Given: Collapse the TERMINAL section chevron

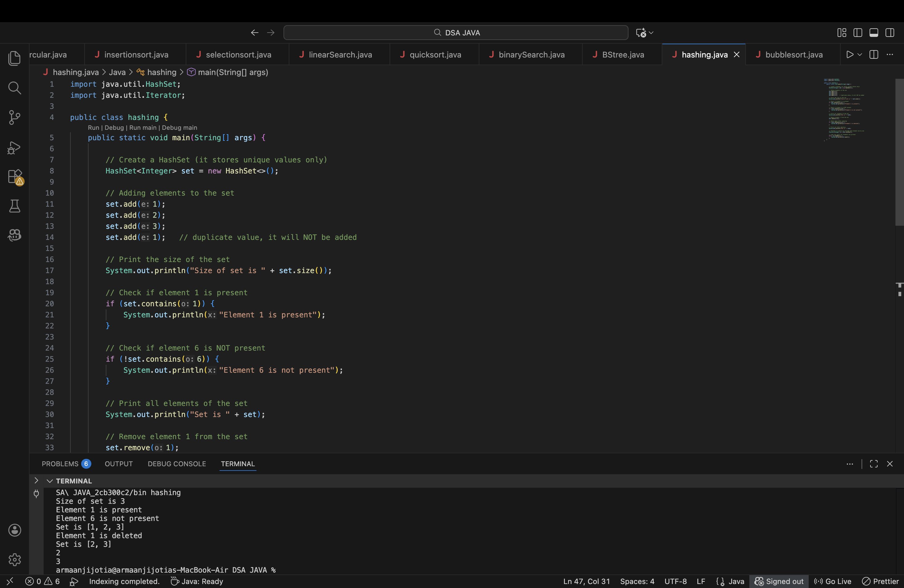Looking at the screenshot, I should tap(50, 481).
